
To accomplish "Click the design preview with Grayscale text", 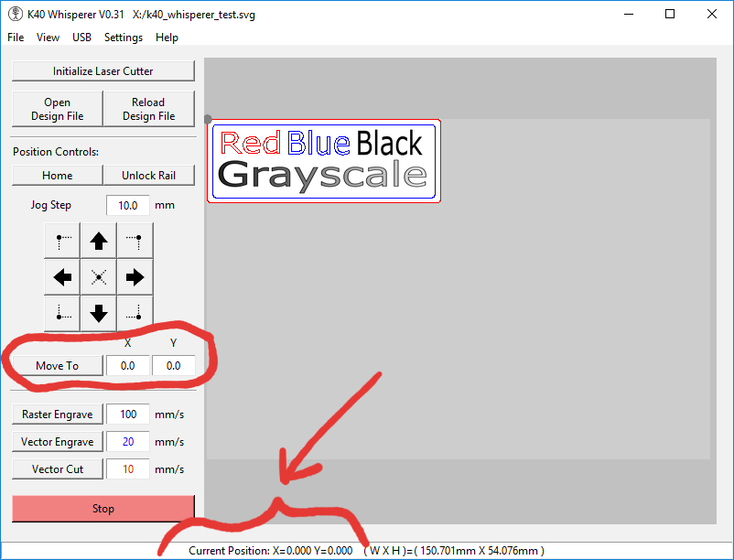I will (x=324, y=161).
